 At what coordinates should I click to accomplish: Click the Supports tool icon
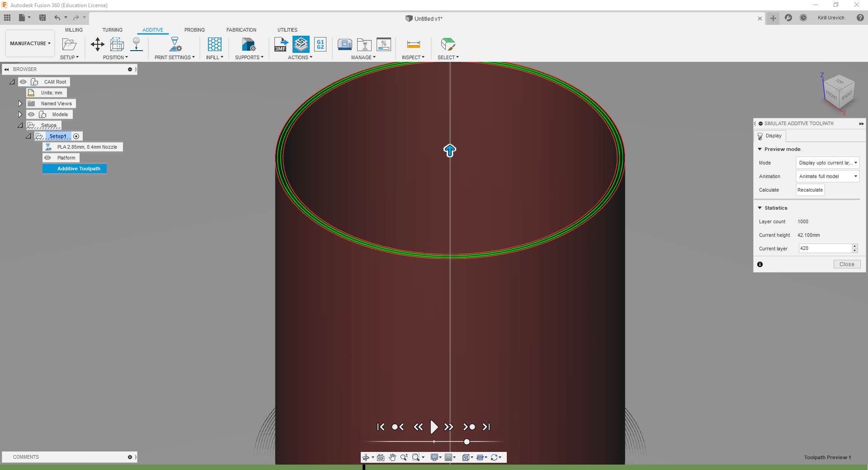point(248,44)
